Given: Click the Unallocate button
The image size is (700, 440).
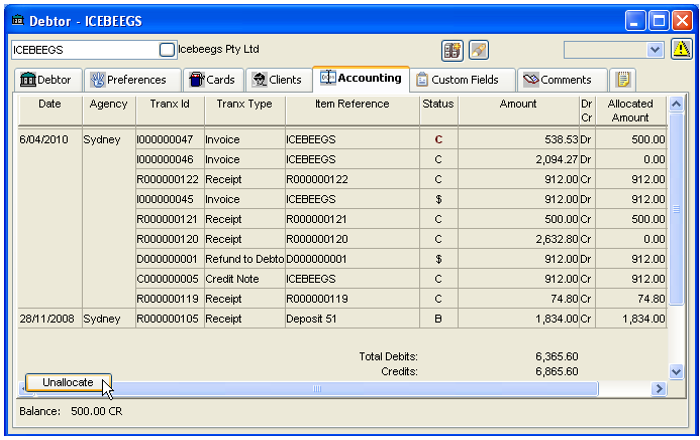Looking at the screenshot, I should (x=68, y=382).
